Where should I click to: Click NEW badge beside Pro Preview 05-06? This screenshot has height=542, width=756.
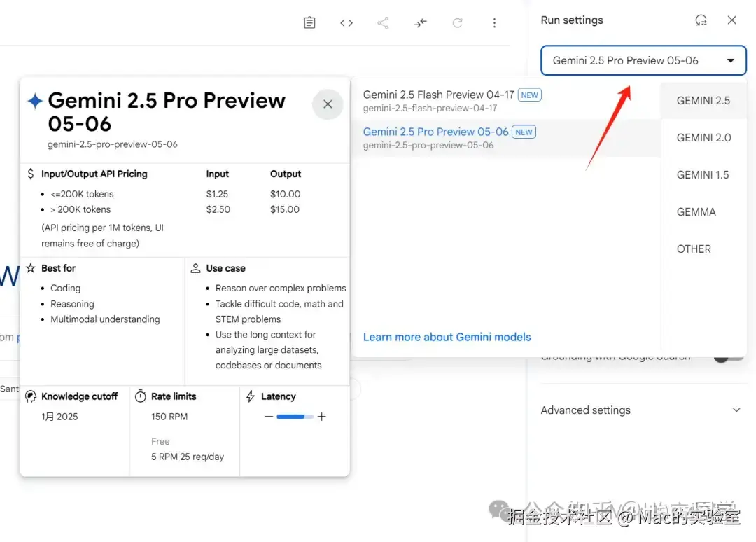click(x=524, y=132)
